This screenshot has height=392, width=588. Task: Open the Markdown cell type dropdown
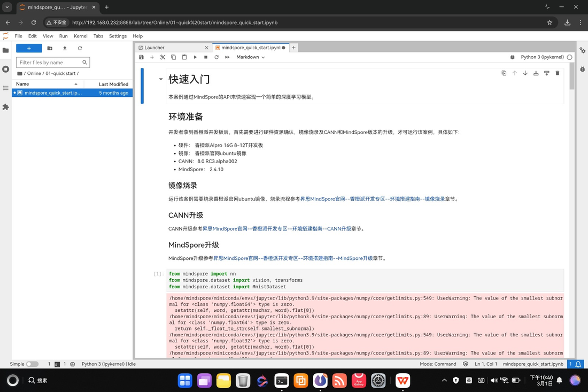tap(250, 57)
